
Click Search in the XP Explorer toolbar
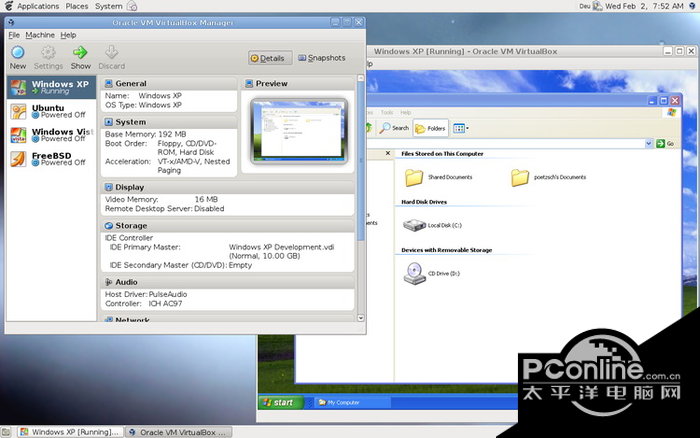pos(394,128)
